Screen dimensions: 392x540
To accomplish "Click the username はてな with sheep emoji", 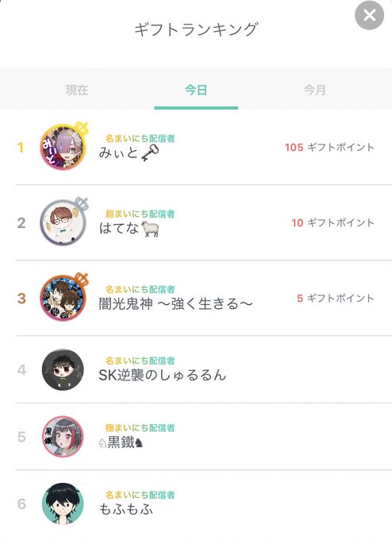I will click(x=129, y=229).
